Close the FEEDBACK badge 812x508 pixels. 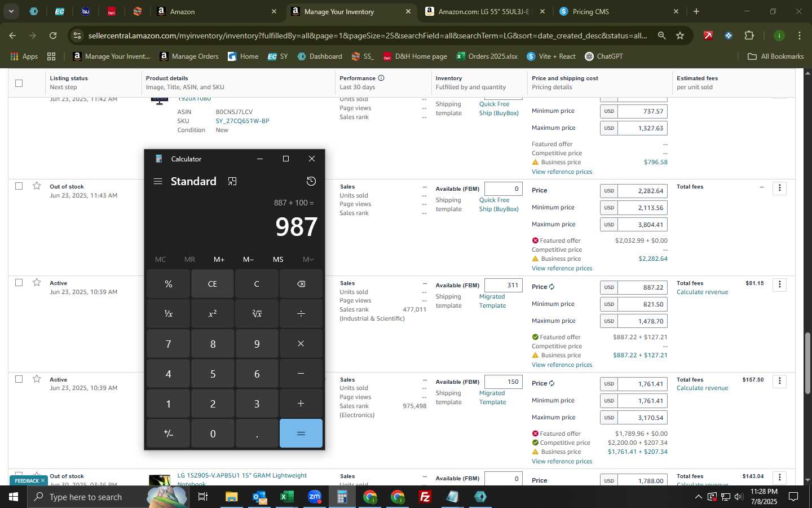[x=42, y=481]
